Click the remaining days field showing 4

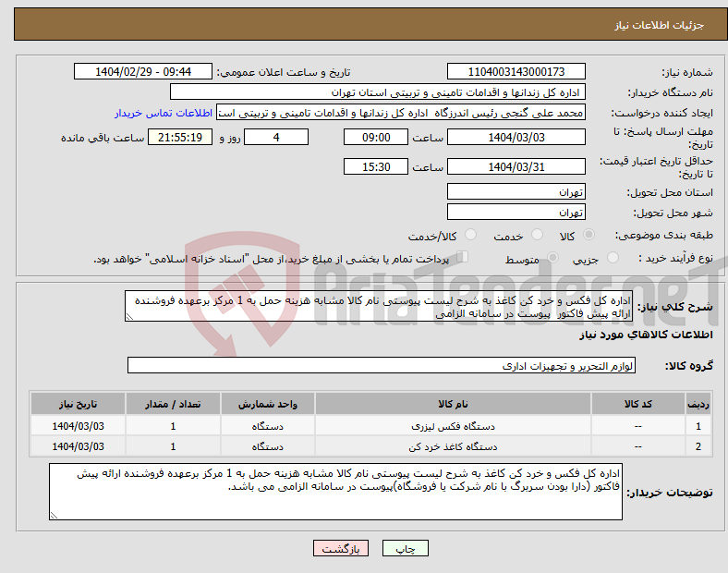coord(276,137)
